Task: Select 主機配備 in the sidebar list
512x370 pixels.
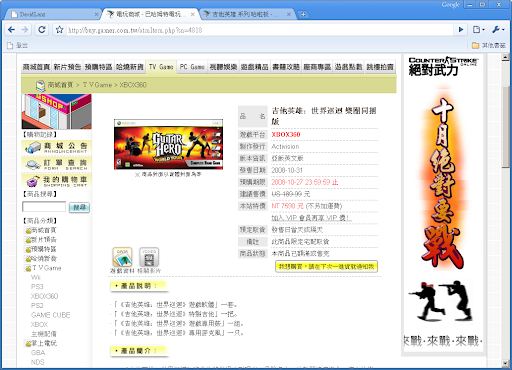Action: point(44,334)
